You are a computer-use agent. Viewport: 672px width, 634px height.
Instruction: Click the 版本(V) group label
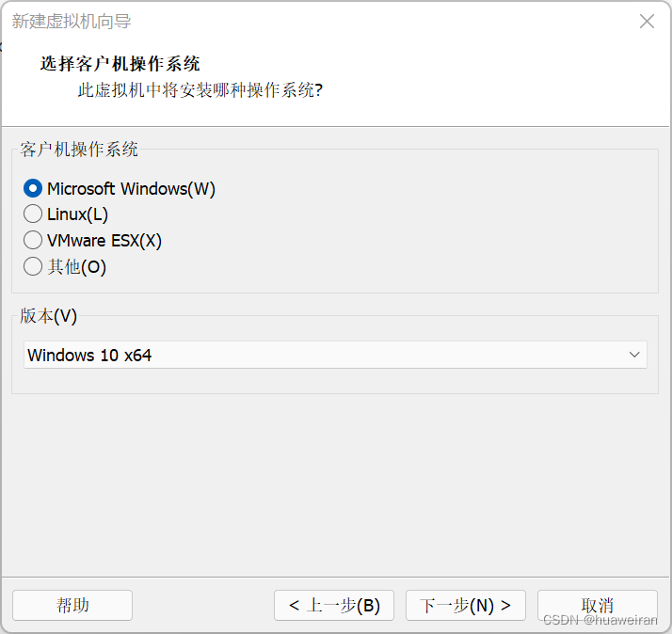pos(48,316)
